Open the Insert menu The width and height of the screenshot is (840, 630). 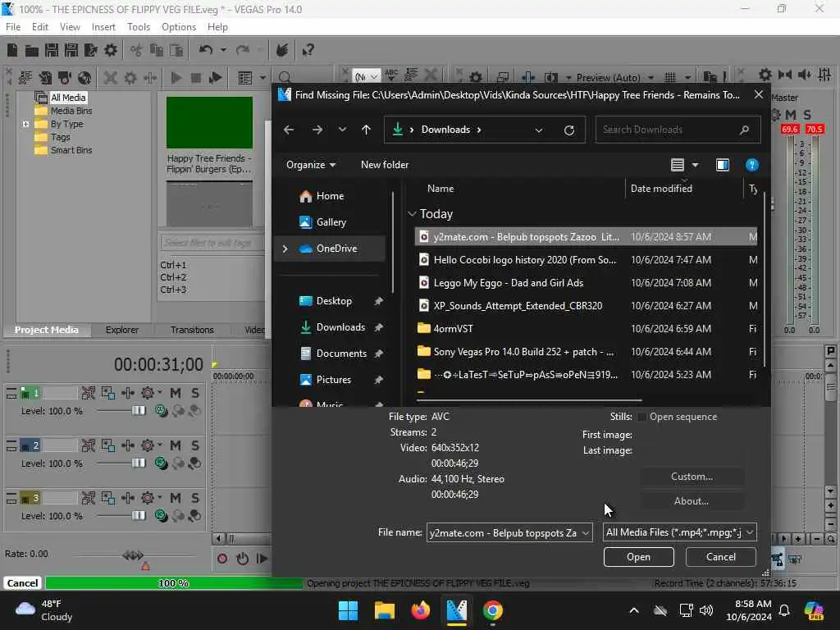pos(103,27)
